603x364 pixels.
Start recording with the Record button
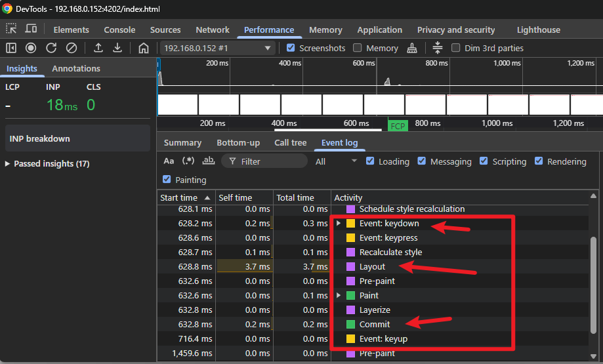coord(31,48)
